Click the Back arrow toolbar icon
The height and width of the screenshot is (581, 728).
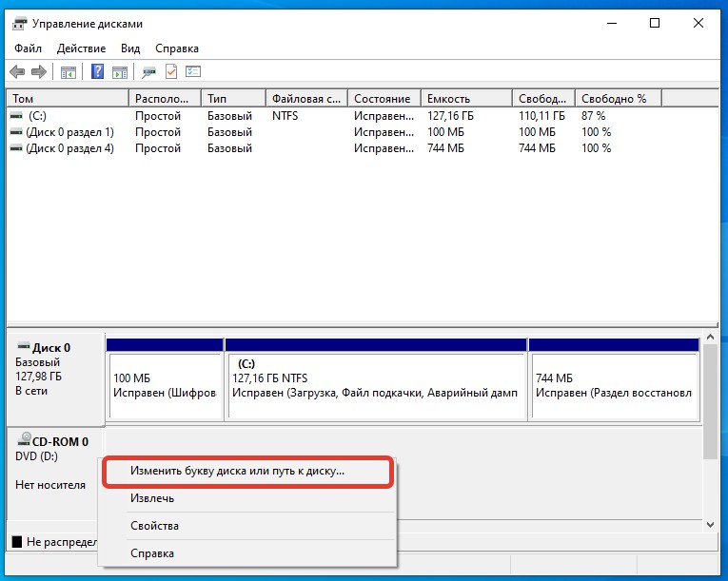[17, 72]
